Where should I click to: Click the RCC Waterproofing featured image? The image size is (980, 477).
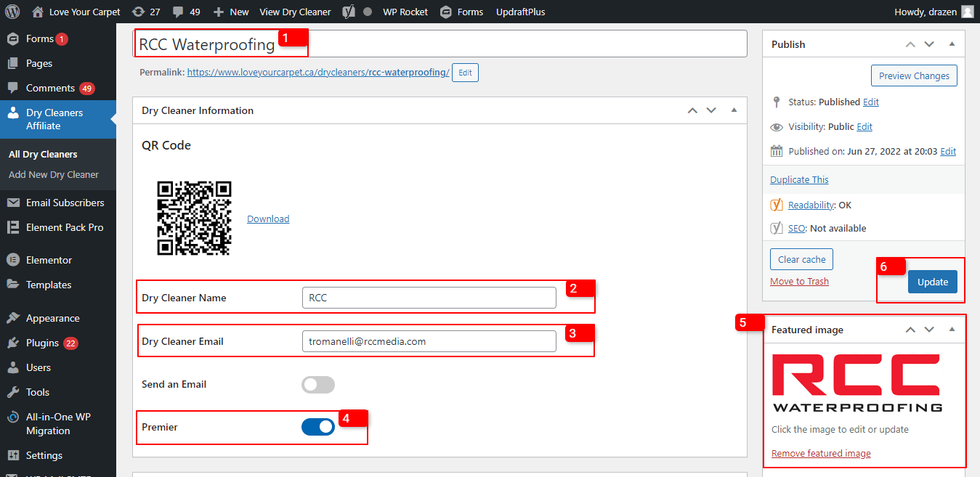(x=857, y=383)
